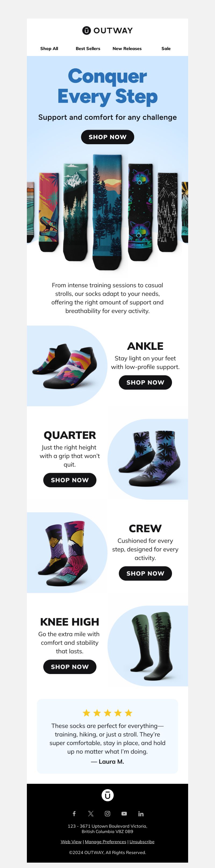This screenshot has height=868, width=215.
Task: Open the Web View link
Action: [71, 841]
